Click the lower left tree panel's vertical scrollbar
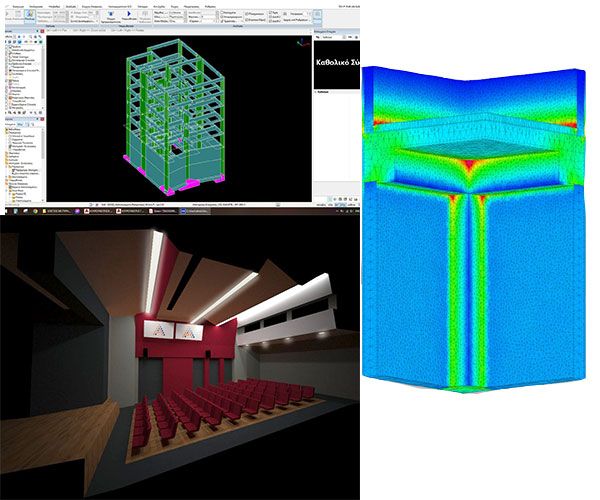 (43, 164)
